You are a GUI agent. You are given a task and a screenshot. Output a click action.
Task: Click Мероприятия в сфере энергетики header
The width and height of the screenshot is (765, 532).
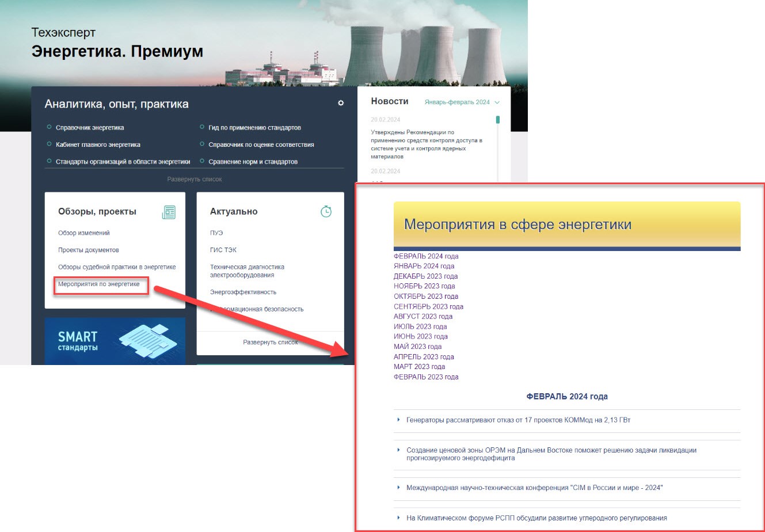[517, 225]
